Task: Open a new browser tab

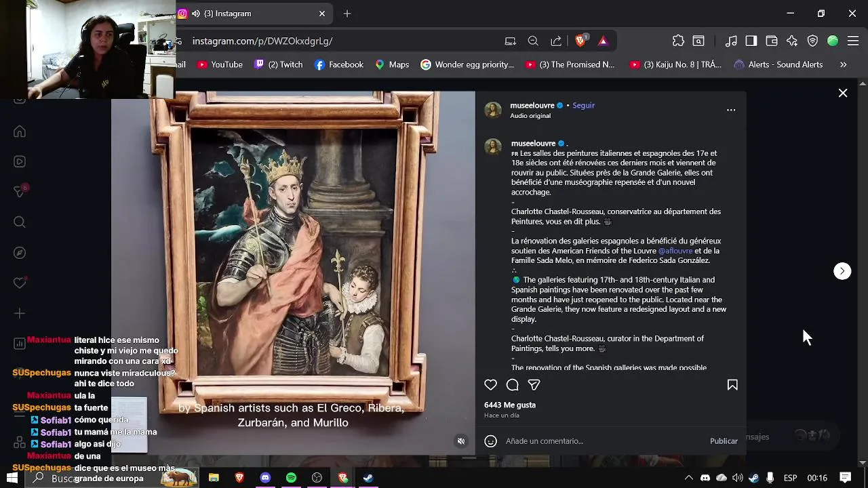Action: click(347, 14)
